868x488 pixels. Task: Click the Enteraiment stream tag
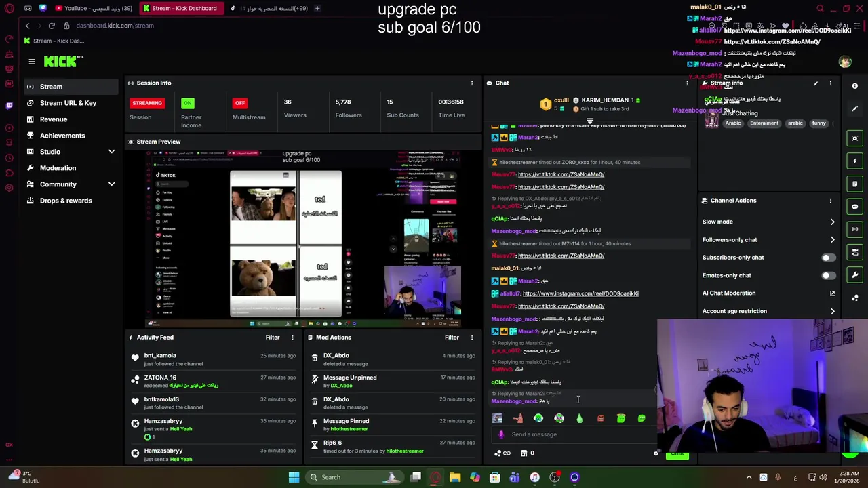[x=764, y=123]
